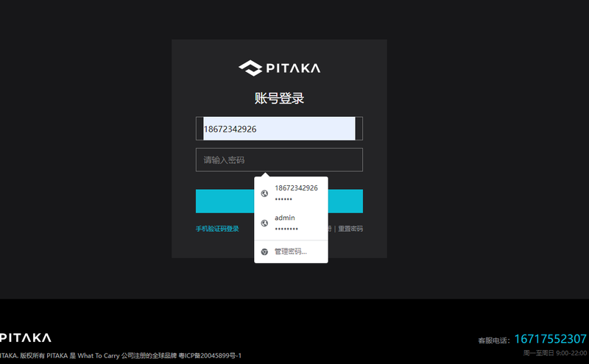Viewport: 589px width, 364px height.
Task: Choose saved account 18672342926 from autofill popup
Action: click(x=291, y=193)
